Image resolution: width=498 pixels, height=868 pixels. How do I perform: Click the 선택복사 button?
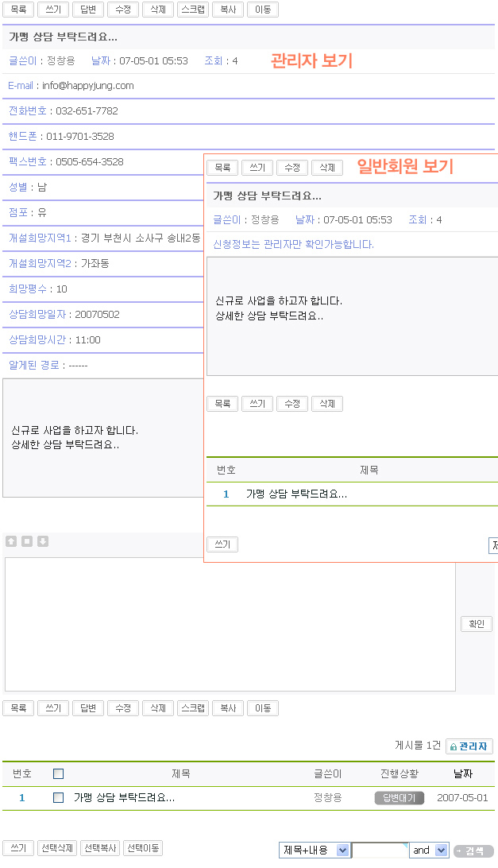pyautogui.click(x=100, y=848)
